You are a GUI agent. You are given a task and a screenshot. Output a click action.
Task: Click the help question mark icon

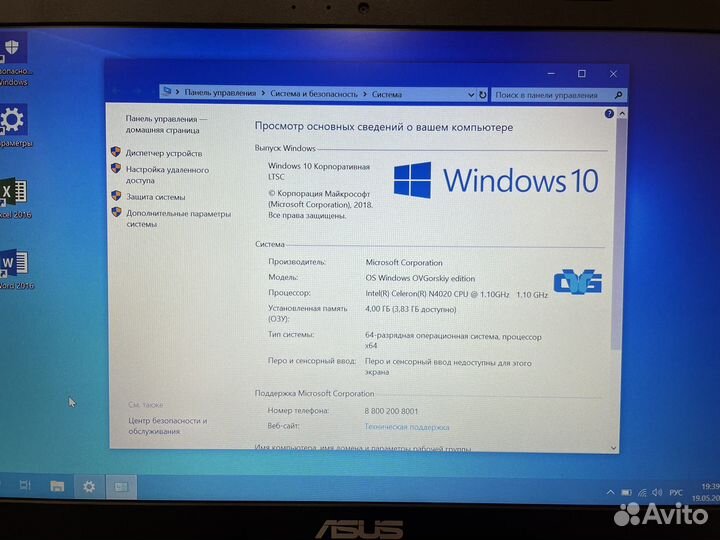pyautogui.click(x=609, y=113)
